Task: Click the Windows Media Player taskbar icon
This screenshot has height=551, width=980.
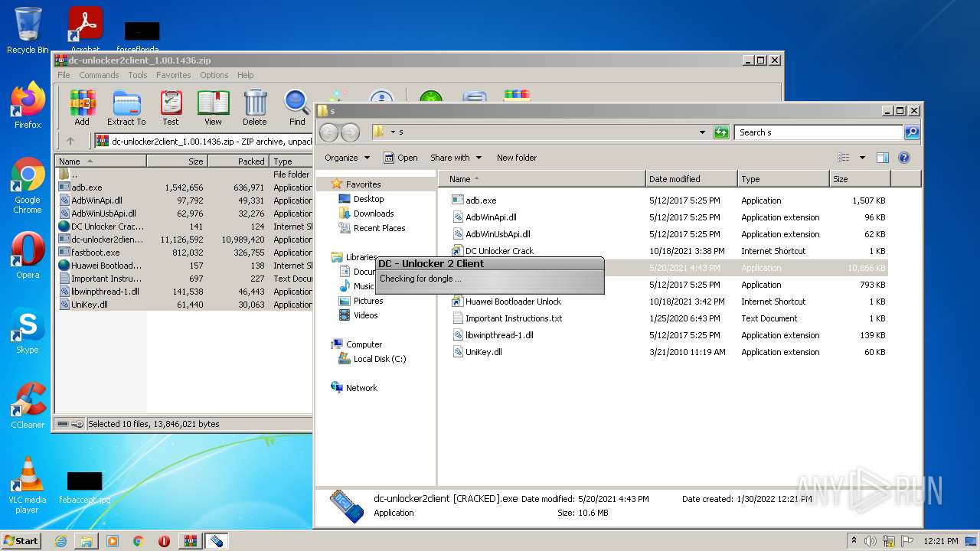Action: pyautogui.click(x=113, y=541)
